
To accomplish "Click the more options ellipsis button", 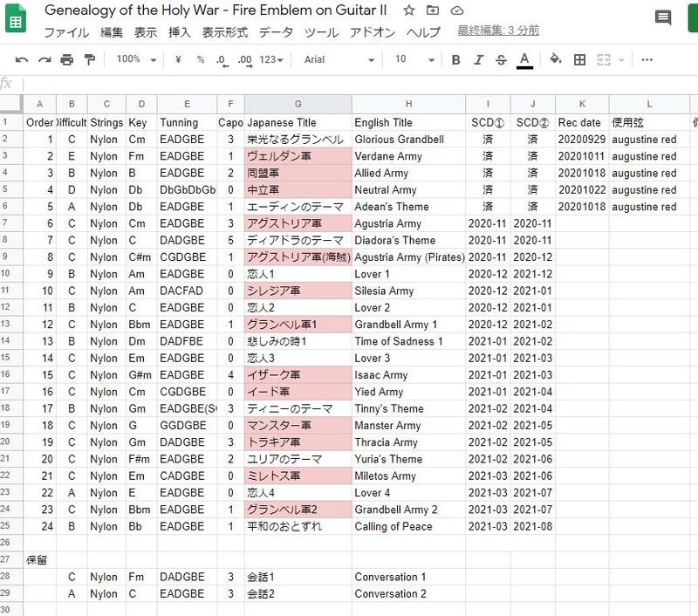I will pyautogui.click(x=647, y=60).
